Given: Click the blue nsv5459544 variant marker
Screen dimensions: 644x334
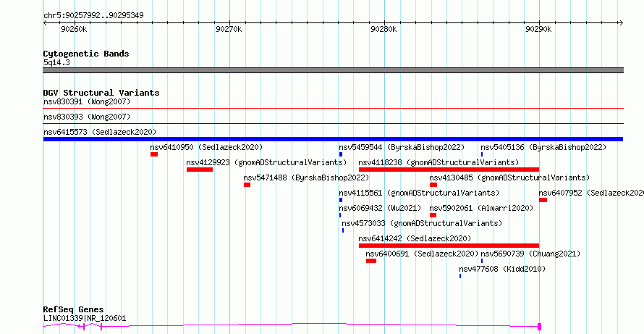Looking at the screenshot, I should pos(341,154).
